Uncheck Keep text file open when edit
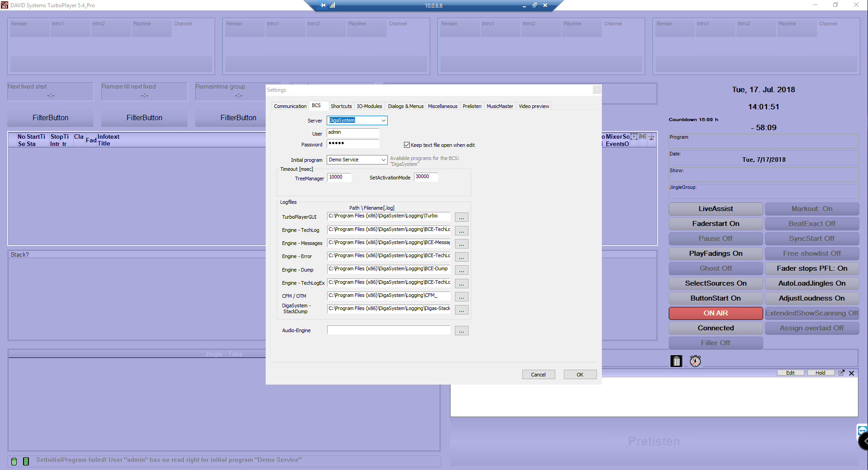This screenshot has height=470, width=868. (x=407, y=145)
